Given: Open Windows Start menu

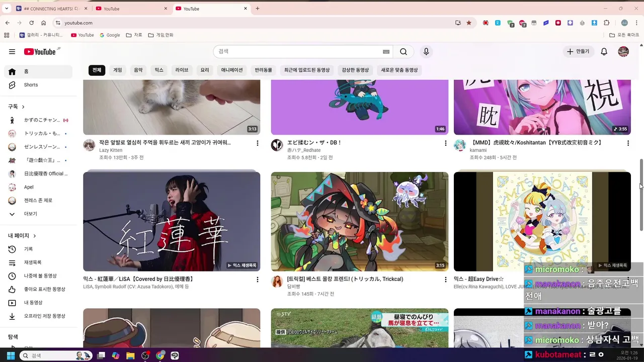Looking at the screenshot, I should coord(11,355).
